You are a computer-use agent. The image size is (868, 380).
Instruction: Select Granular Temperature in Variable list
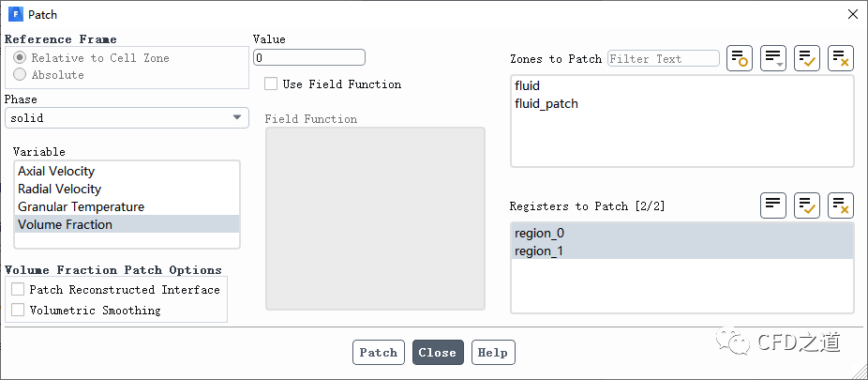point(81,206)
